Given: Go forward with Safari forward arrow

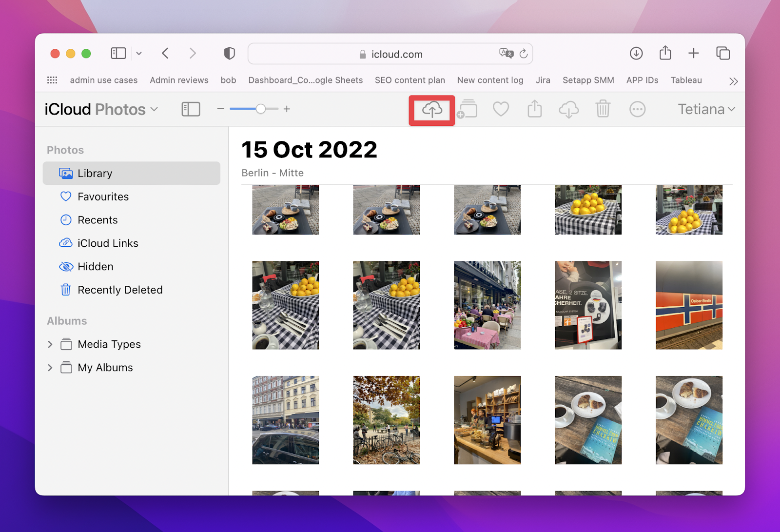Looking at the screenshot, I should [193, 53].
